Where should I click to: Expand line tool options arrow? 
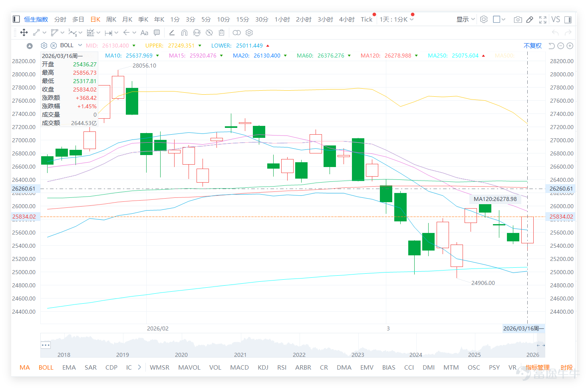[44, 33]
